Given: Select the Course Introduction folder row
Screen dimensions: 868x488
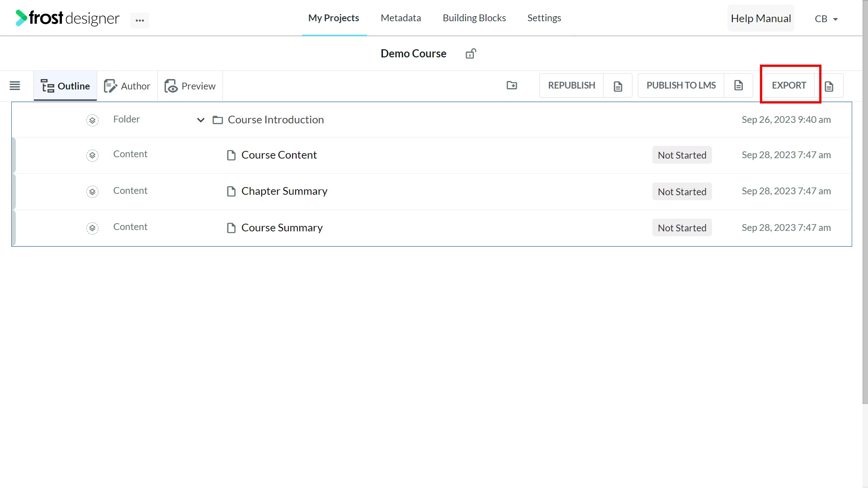Looking at the screenshot, I should point(432,120).
